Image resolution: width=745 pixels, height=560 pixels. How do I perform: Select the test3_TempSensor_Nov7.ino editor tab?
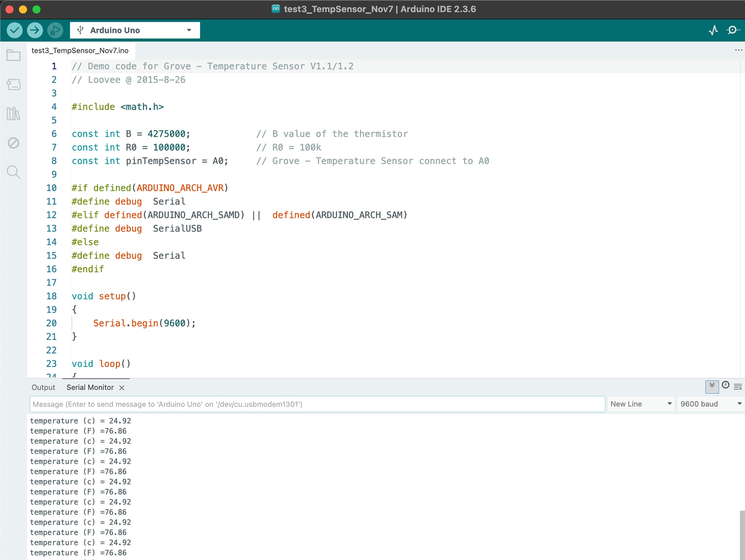coord(80,51)
